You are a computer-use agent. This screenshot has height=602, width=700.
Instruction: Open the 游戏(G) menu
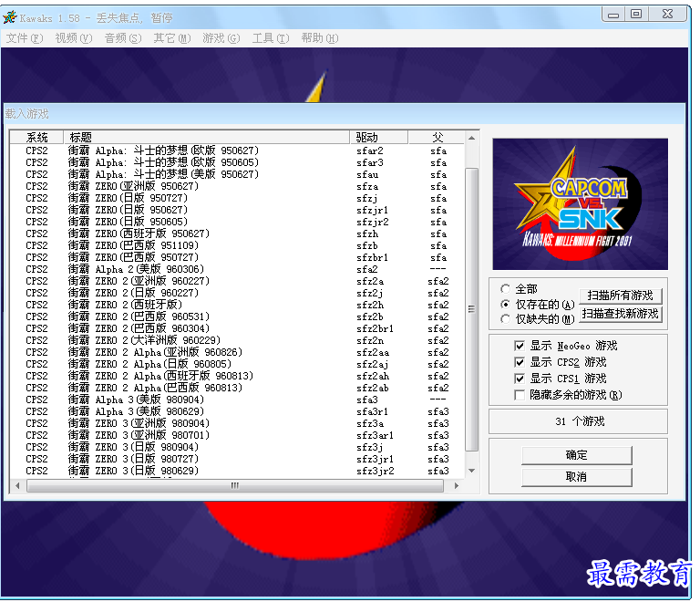(221, 38)
